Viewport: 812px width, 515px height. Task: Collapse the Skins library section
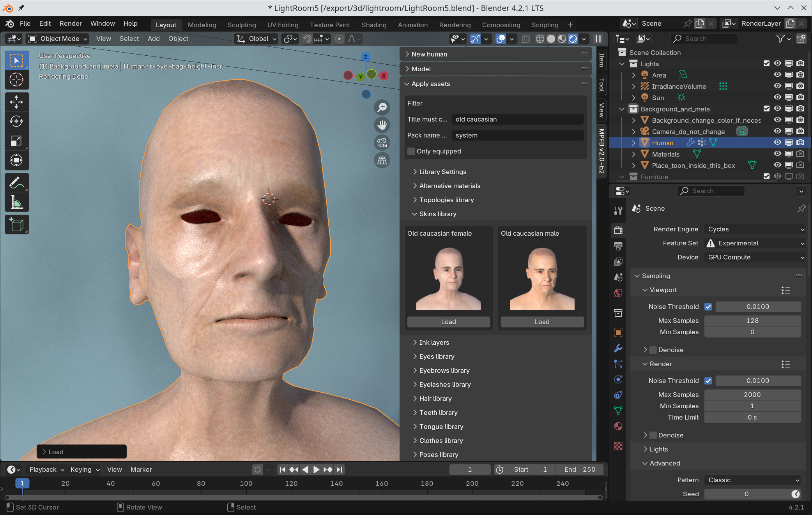(437, 214)
